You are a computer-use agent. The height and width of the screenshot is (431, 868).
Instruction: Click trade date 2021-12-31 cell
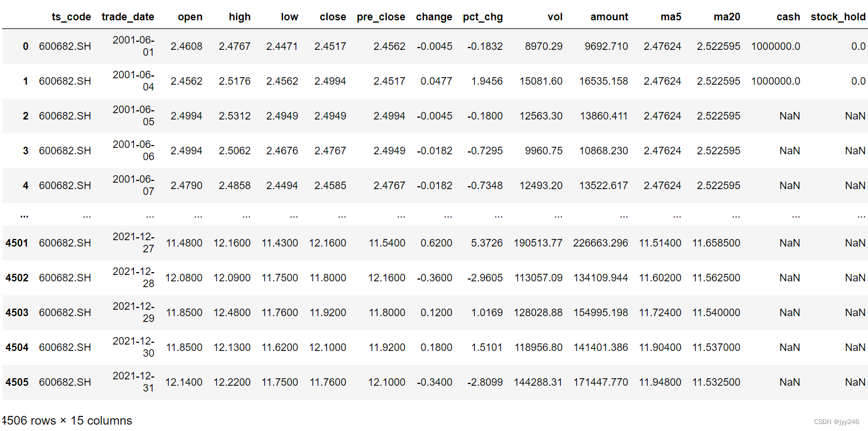tap(133, 382)
